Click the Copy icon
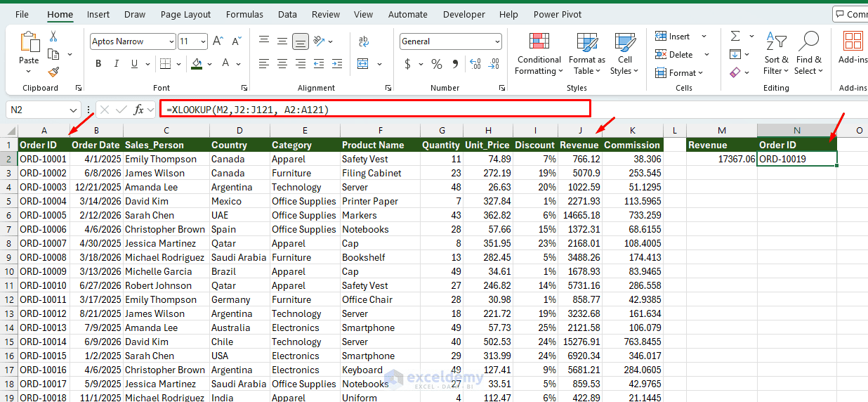The image size is (868, 402). tap(53, 54)
